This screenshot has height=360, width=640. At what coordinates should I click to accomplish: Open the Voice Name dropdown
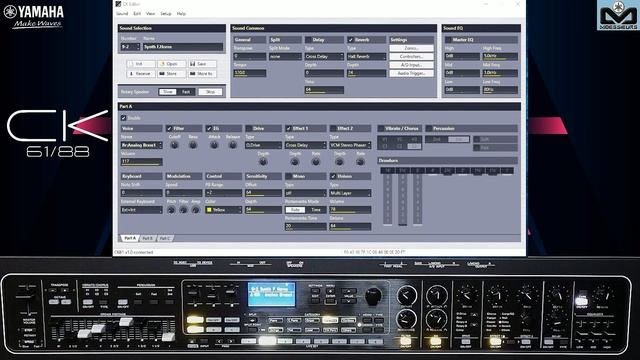pos(141,145)
